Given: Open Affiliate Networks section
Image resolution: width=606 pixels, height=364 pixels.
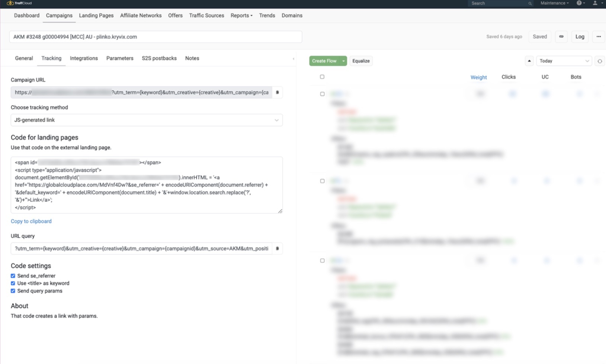Looking at the screenshot, I should tap(141, 16).
